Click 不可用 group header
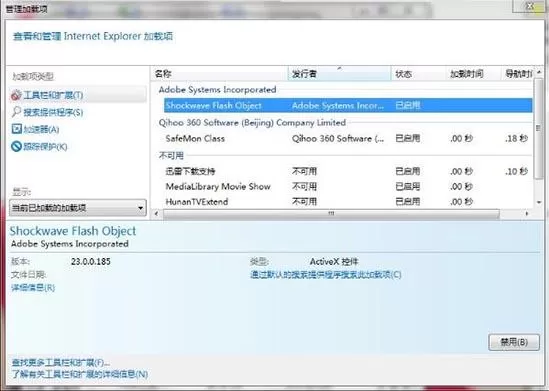Viewport: 549px width, 391px height. point(171,155)
